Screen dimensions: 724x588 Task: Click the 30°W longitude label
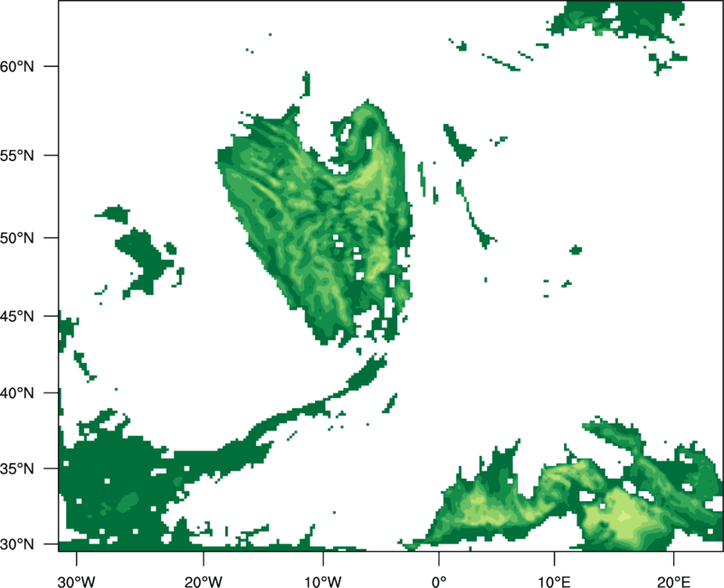pyautogui.click(x=77, y=582)
